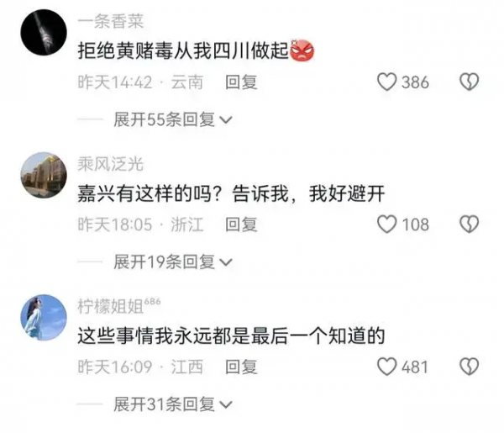Expand 19 replies under 乘风泛光's comment
Viewport: 504px width, 433px height.
173,261
